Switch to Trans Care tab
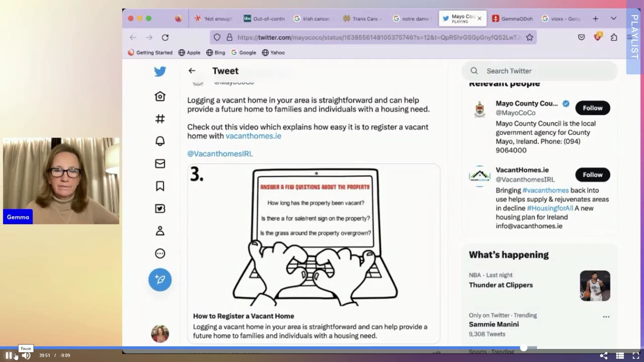The height and width of the screenshot is (362, 644). (362, 19)
